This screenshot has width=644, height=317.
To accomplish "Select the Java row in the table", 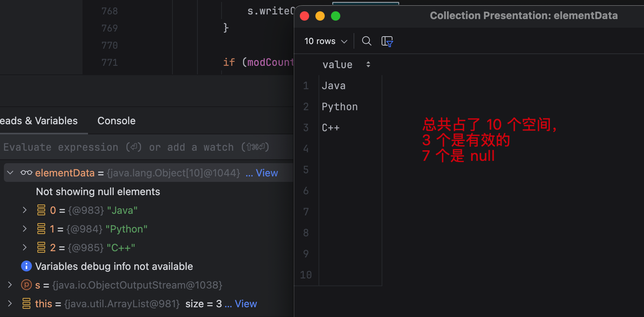I will (334, 86).
